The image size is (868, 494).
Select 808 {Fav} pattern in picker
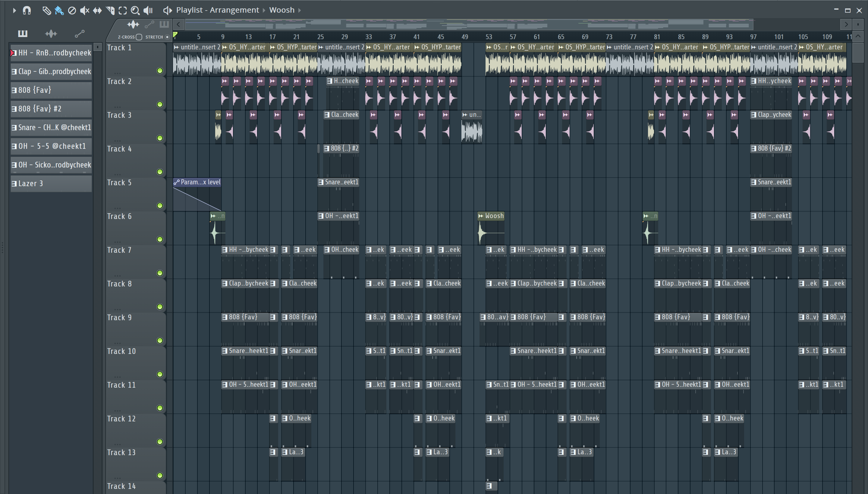point(51,90)
